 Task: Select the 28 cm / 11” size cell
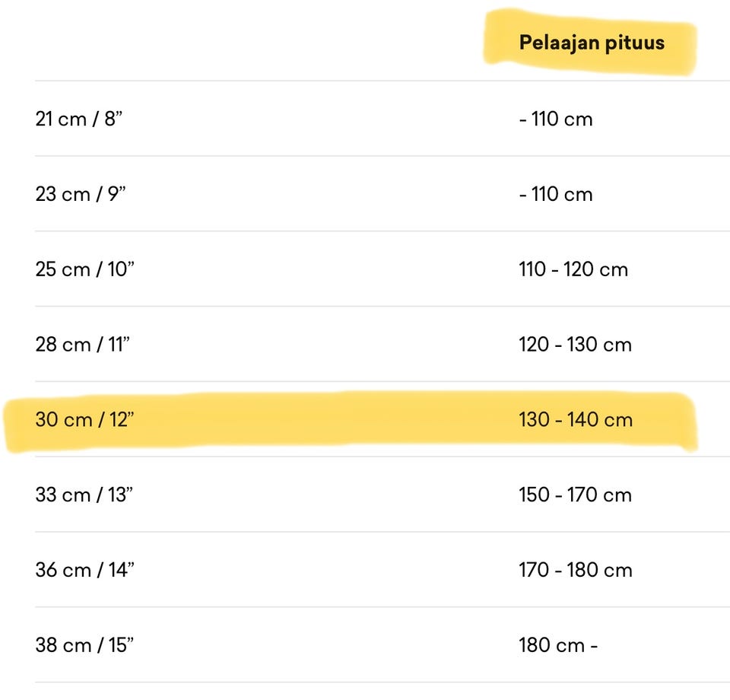point(82,345)
